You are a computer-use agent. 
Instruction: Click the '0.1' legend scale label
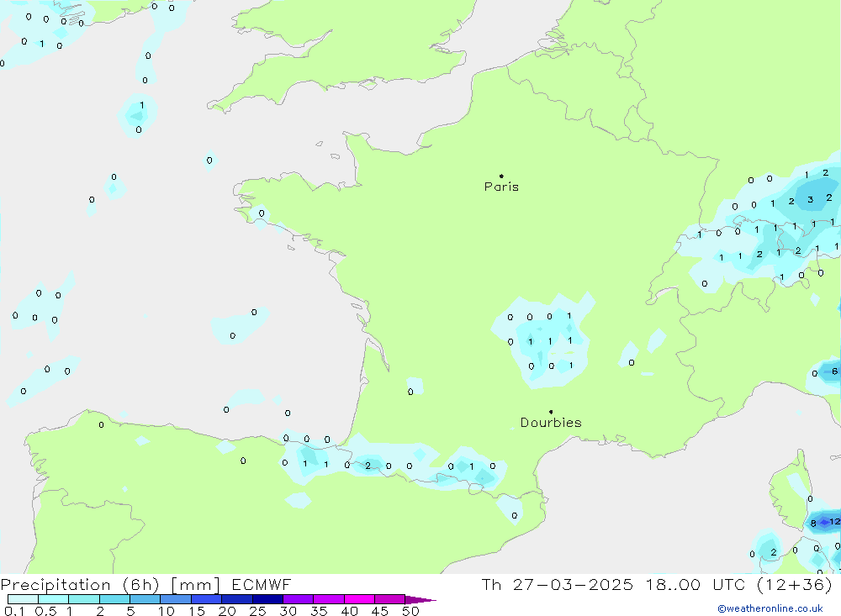pyautogui.click(x=13, y=611)
